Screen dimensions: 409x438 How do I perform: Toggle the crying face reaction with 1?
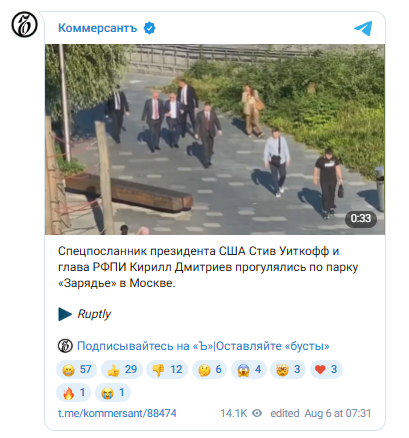[x=113, y=393]
